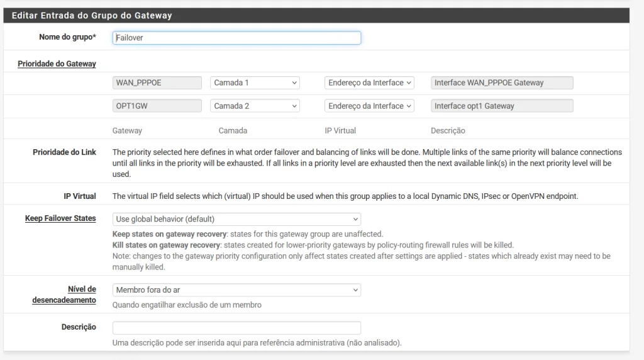Image resolution: width=644 pixels, height=360 pixels.
Task: Expand virtual IP dropdown in WAN_PPPOE row
Action: point(370,82)
